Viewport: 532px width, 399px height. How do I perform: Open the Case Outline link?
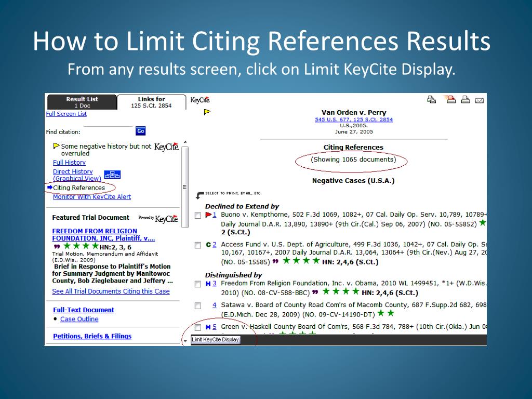pos(79,319)
